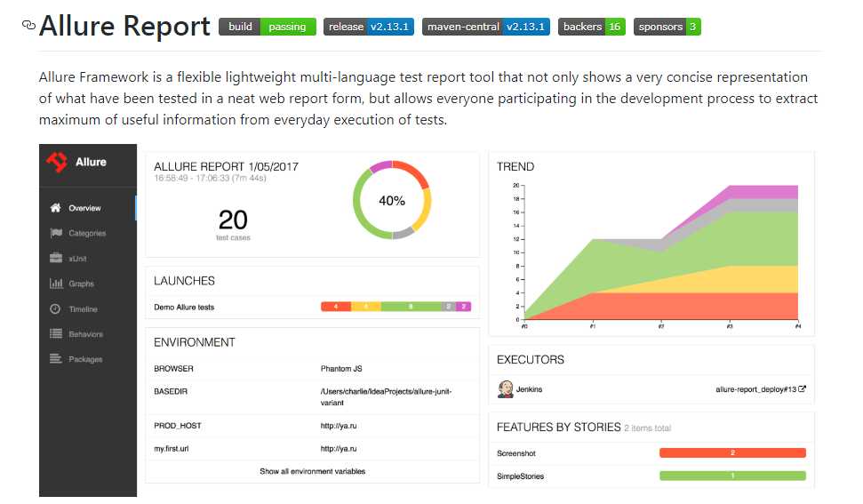Click Show all environment variables link

313,471
